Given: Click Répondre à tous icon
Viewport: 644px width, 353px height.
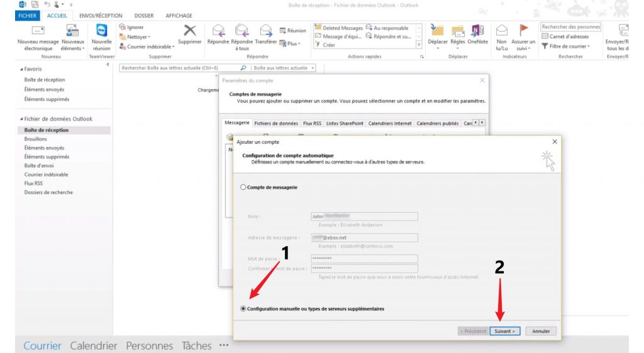Looking at the screenshot, I should click(x=241, y=31).
